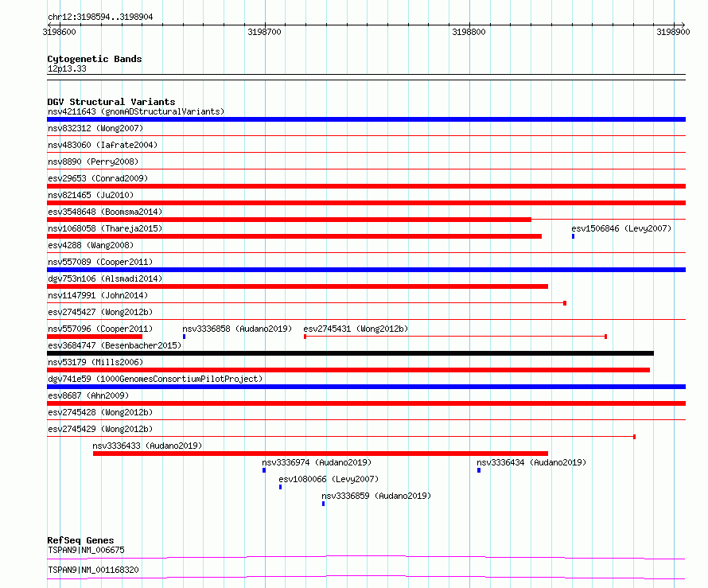Click red end marker of nsv1147991 line
Viewport: 708px width, 588px height.
pyautogui.click(x=565, y=303)
